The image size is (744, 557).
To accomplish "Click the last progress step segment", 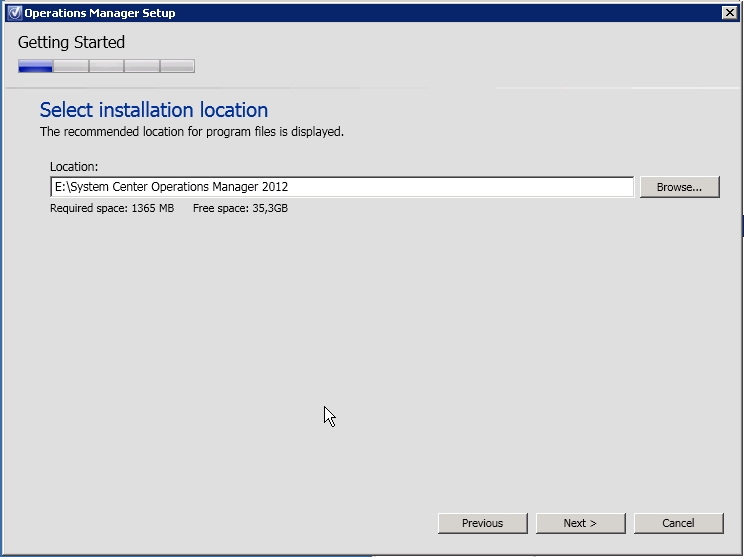I will tap(177, 66).
